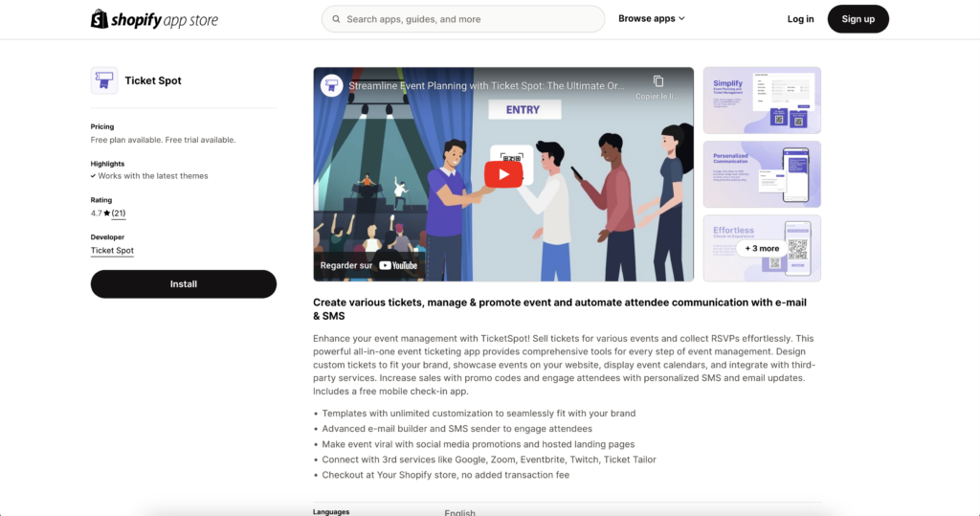Focus the Search apps, guides, and more field

(x=463, y=19)
